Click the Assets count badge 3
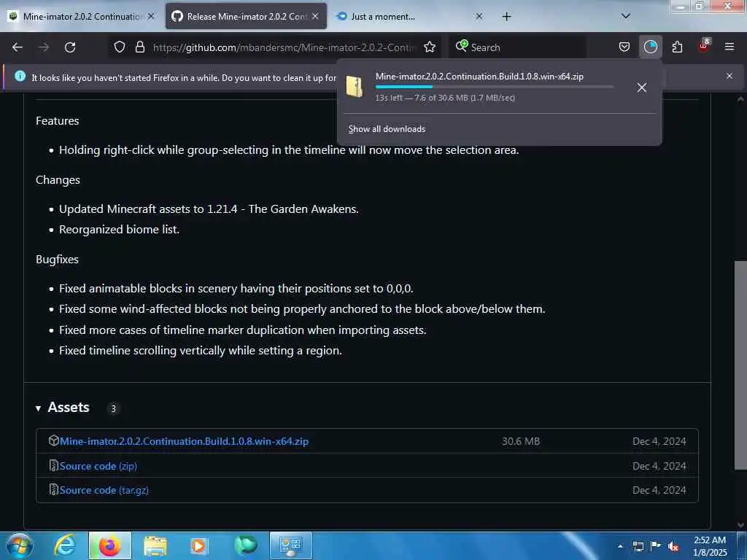This screenshot has width=747, height=560. tap(113, 408)
